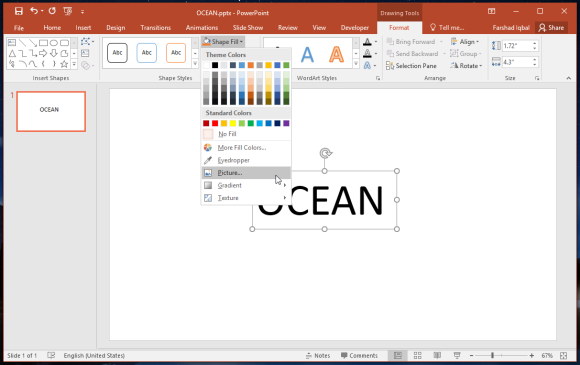580x365 pixels.
Task: Choose No Fill option
Action: tap(246, 134)
